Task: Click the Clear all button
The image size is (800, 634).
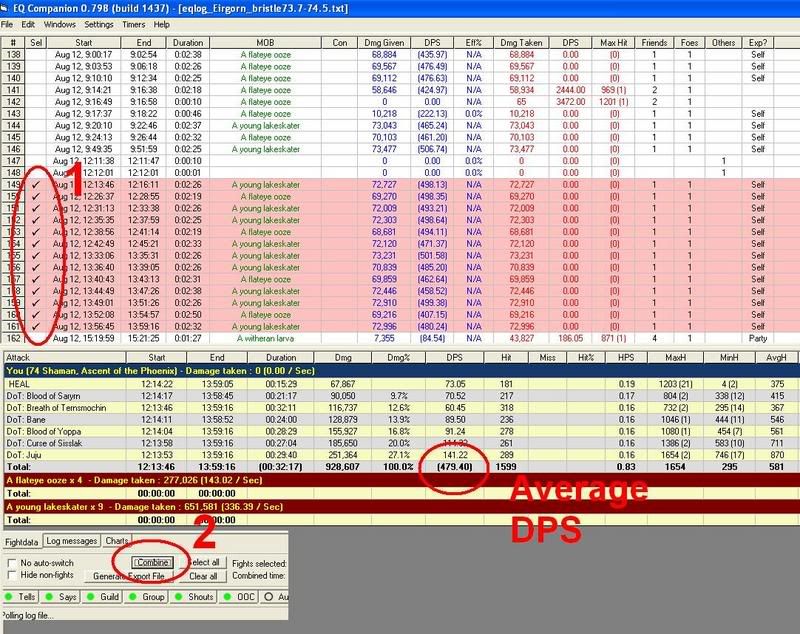Action: coord(204,576)
